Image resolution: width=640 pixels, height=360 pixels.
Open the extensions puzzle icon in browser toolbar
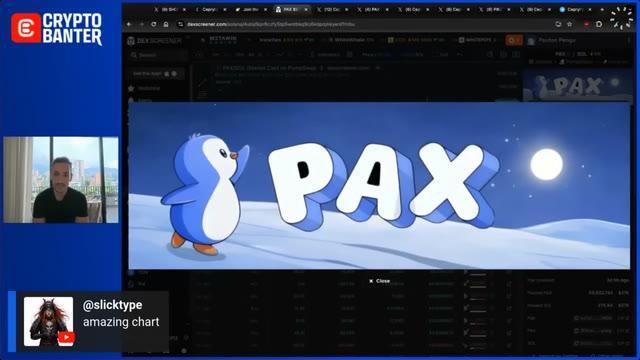pos(599,24)
